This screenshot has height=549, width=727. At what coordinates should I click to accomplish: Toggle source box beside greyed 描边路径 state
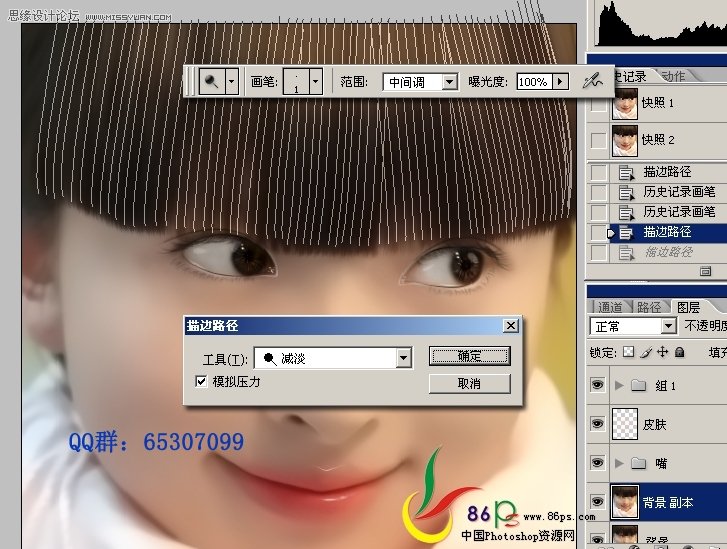[599, 253]
